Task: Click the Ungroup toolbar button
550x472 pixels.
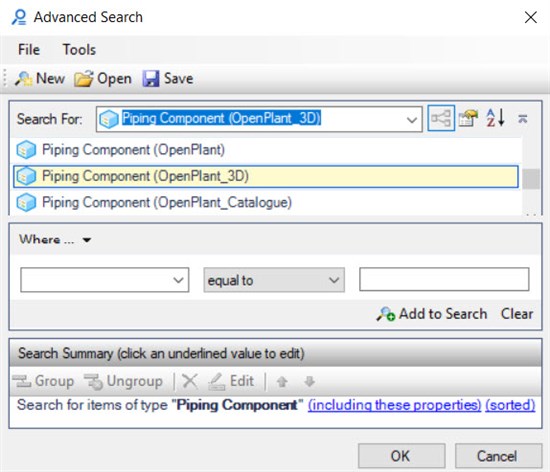Action: point(123,381)
